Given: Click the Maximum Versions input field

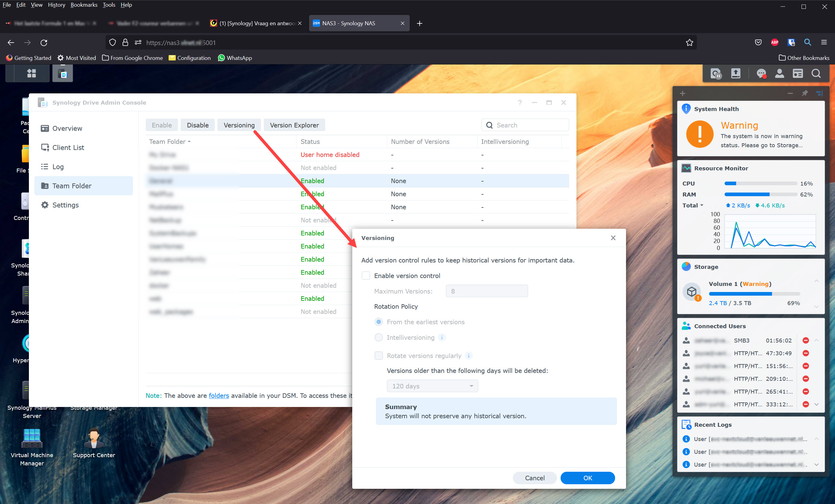Looking at the screenshot, I should pyautogui.click(x=487, y=291).
